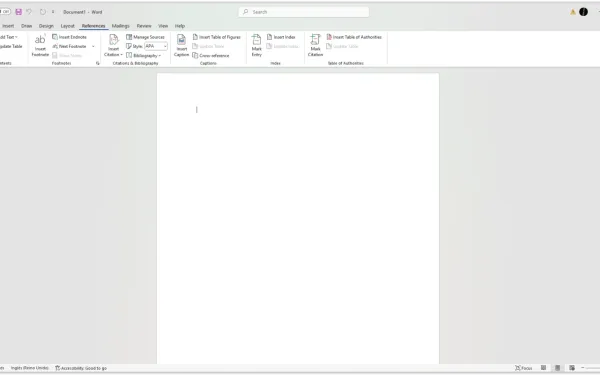
Task: Expand the Bibliography menu
Action: 143,55
